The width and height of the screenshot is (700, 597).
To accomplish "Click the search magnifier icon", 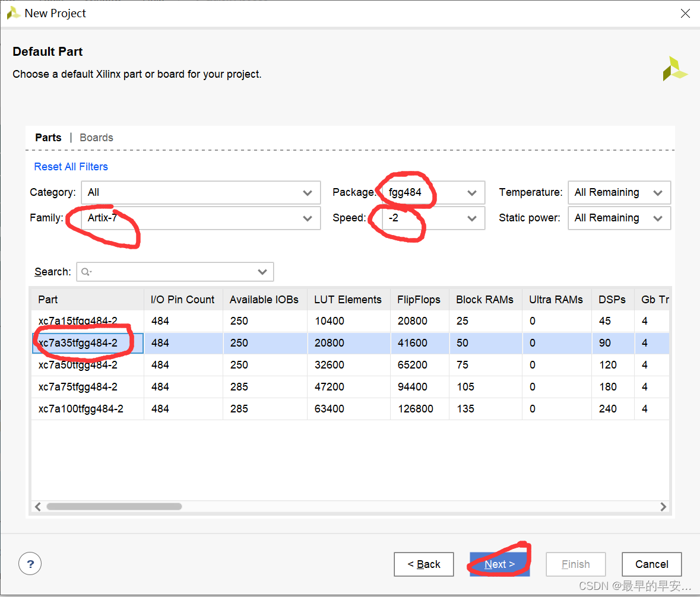I will coord(85,272).
